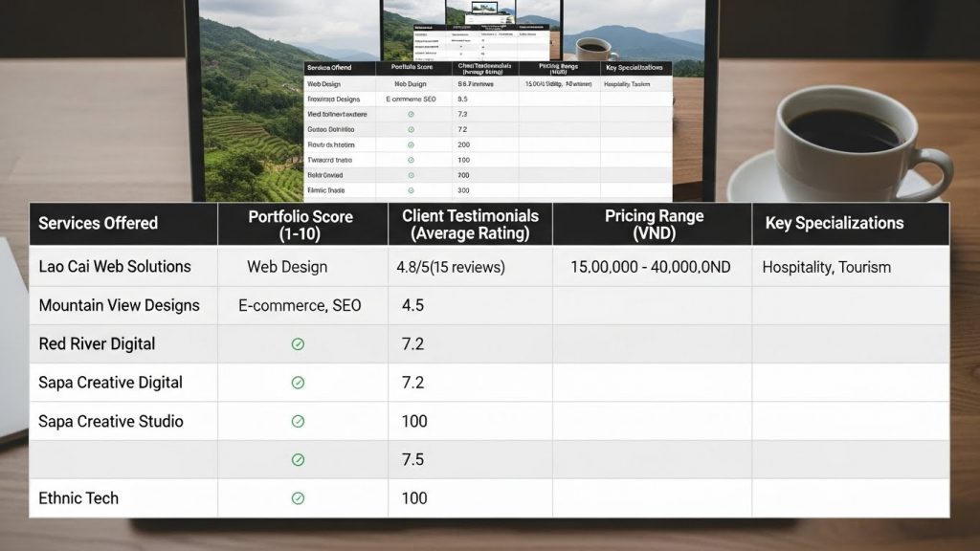Select Key Specializations header in the laptop screen table
This screenshot has height=551, width=980.
click(x=635, y=68)
